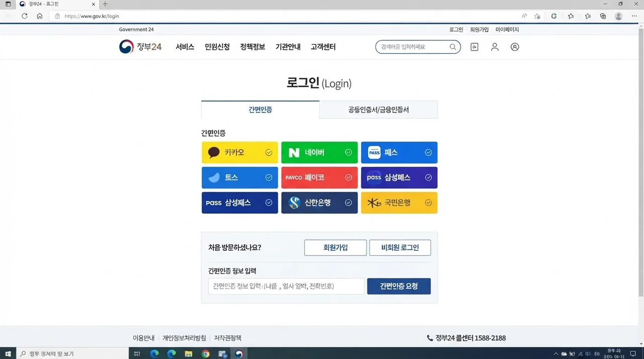Click the browser address bar URL
This screenshot has height=359, width=644.
92,16
